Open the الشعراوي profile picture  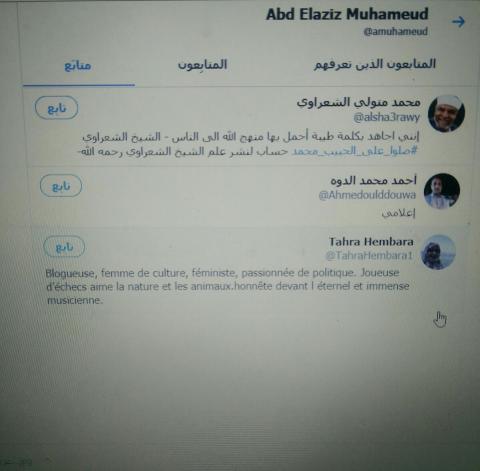click(446, 114)
